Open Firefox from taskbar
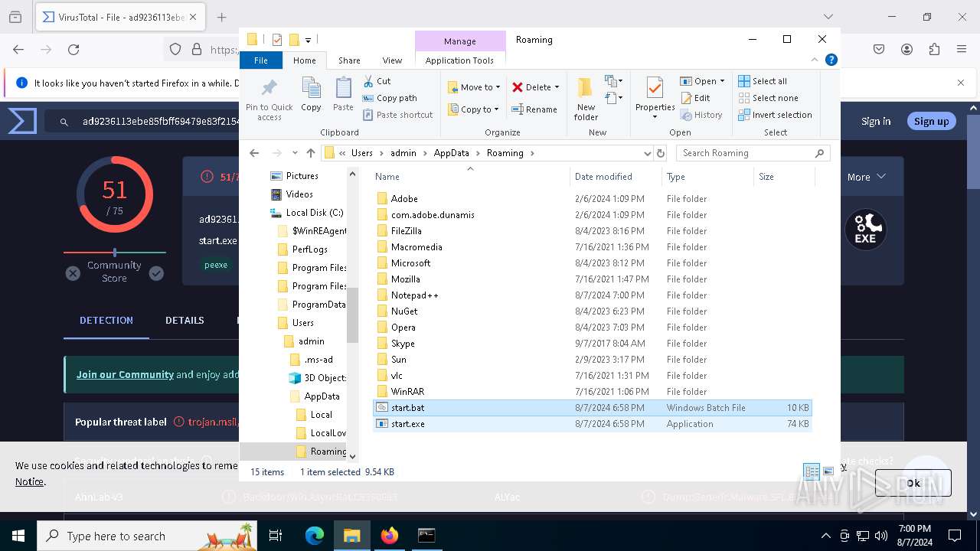 pyautogui.click(x=390, y=536)
